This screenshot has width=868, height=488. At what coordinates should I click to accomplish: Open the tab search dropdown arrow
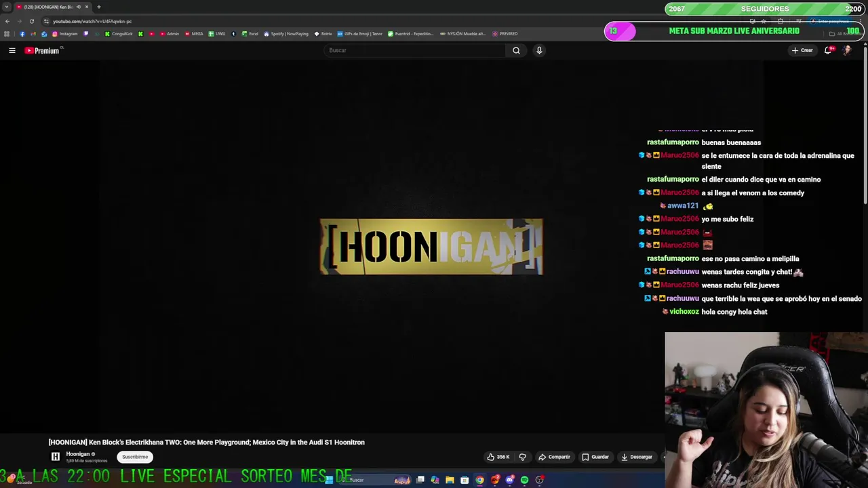[7, 7]
